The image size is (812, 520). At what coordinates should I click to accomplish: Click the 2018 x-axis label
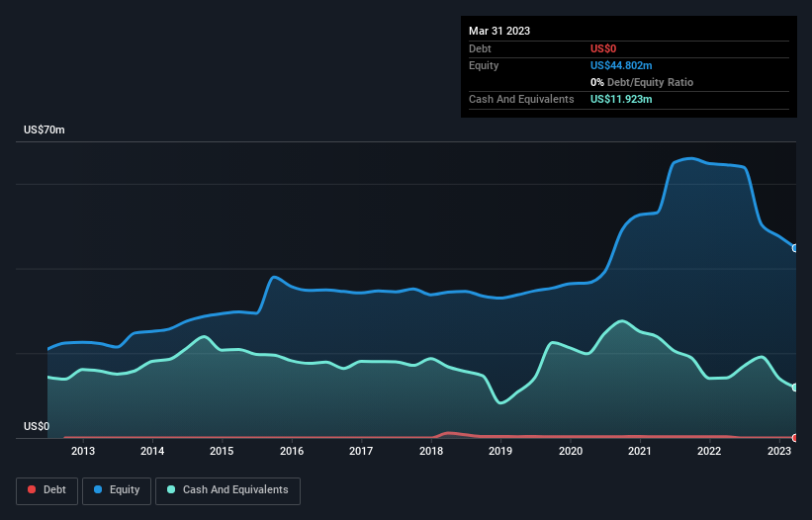(x=431, y=451)
